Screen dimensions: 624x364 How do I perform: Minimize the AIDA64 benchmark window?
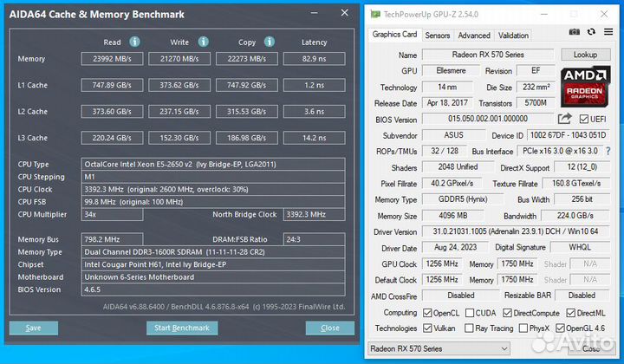[x=315, y=13]
